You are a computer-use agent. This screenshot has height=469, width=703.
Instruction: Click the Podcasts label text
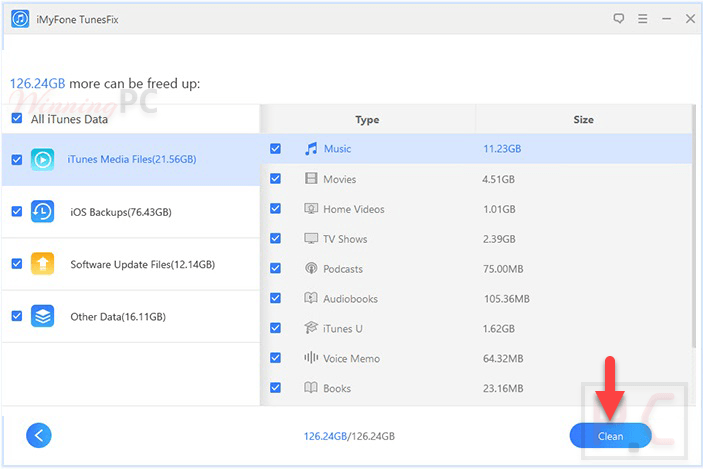coord(343,269)
